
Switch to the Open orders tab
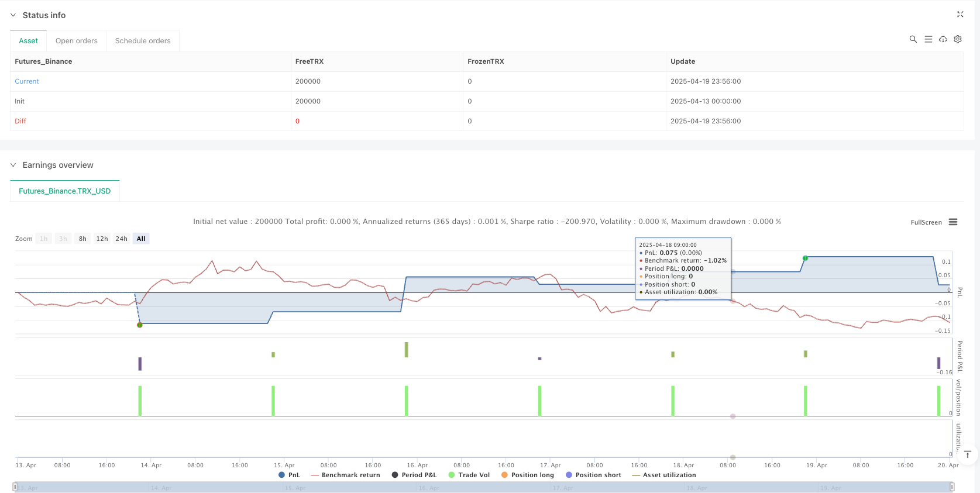pyautogui.click(x=77, y=41)
